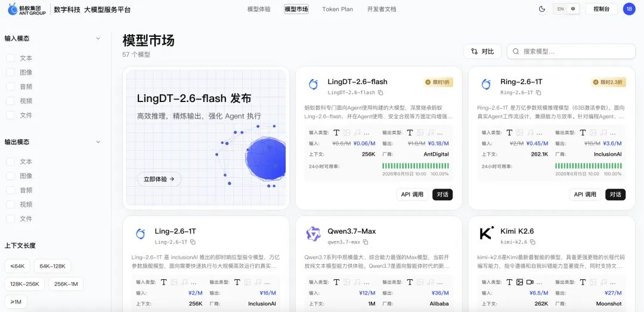Check 图像 under 输出模态
This screenshot has height=312, width=644.
point(10,176)
